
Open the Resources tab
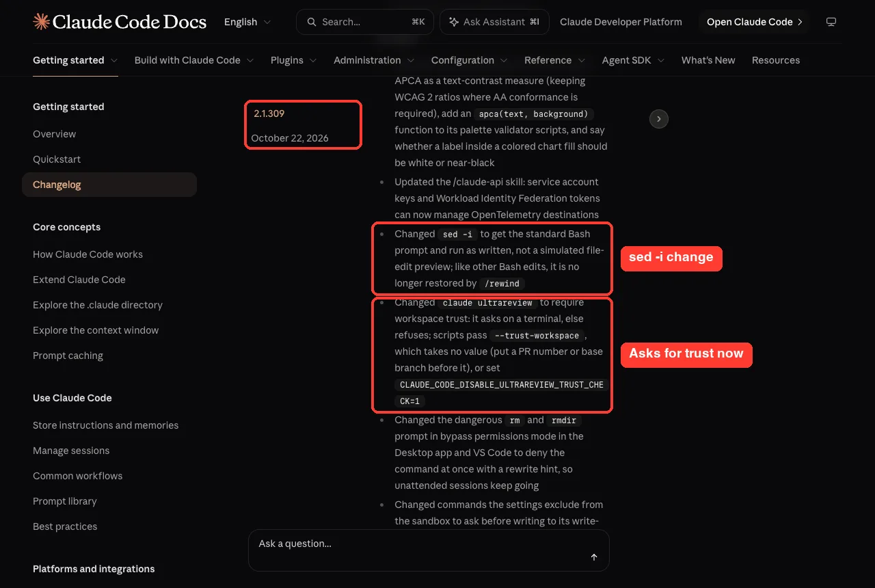tap(776, 60)
